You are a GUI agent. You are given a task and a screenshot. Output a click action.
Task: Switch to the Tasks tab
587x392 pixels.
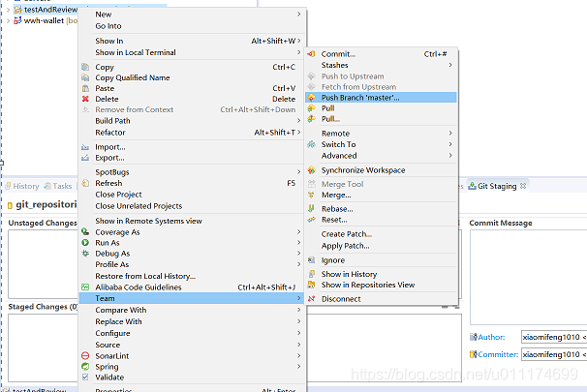(58, 186)
